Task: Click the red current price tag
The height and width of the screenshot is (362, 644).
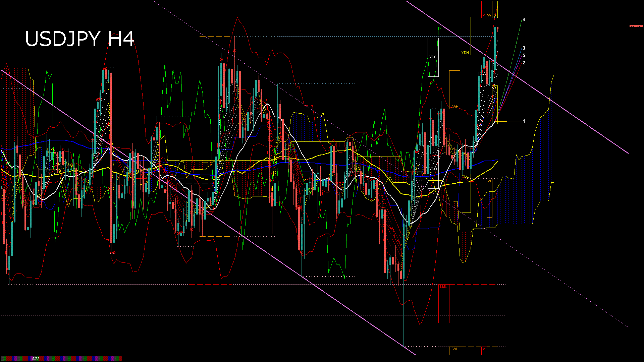Action: click(636, 26)
